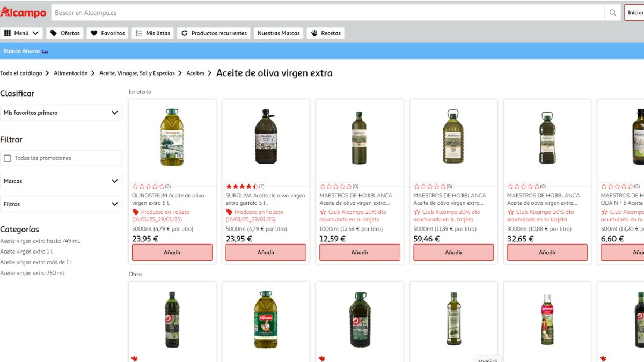Screen dimensions: 644x362
Task: Open the Carbonell spray bottle image
Action: 547,320
